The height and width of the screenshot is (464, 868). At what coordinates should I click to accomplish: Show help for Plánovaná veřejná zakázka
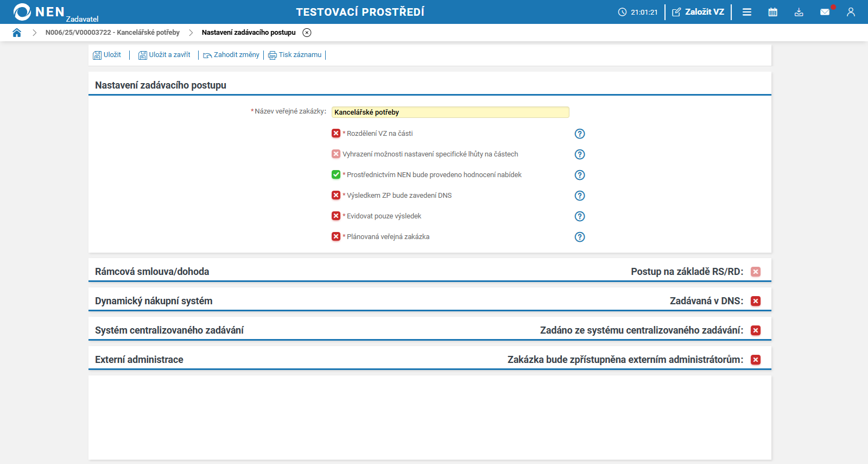coord(580,237)
